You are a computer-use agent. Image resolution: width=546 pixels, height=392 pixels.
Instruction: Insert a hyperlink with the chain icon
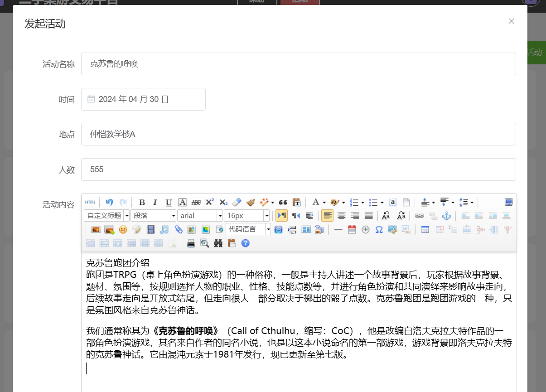[x=420, y=216]
